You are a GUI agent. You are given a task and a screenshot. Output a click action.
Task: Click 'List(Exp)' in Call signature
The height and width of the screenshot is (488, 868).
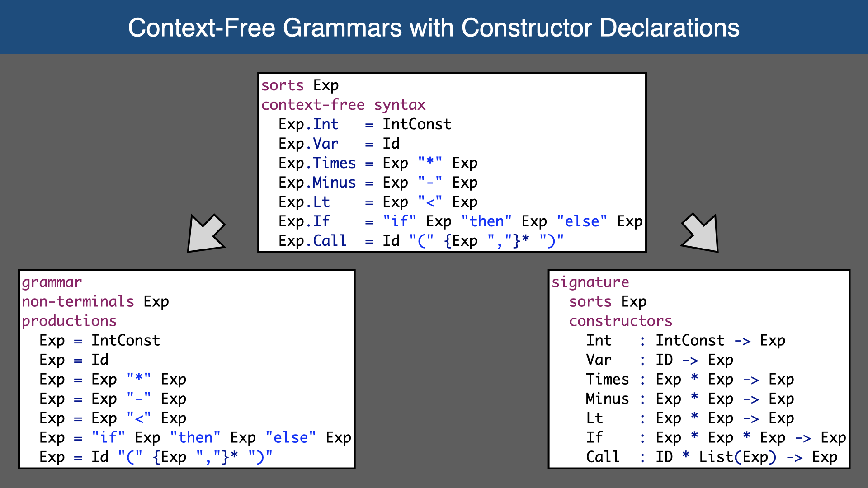(x=737, y=457)
